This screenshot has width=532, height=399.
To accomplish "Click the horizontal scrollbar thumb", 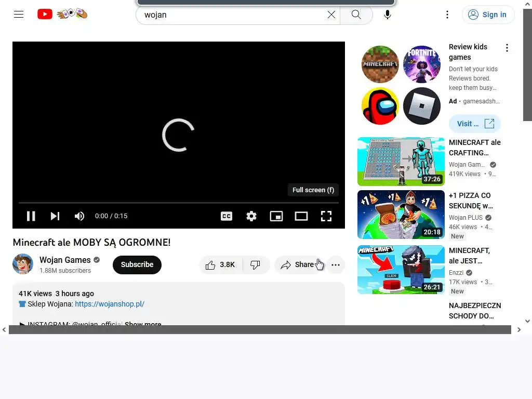I will (x=260, y=329).
